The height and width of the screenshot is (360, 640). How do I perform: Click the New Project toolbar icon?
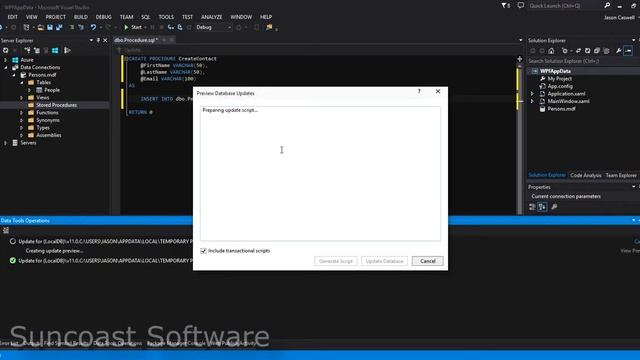tap(27, 27)
